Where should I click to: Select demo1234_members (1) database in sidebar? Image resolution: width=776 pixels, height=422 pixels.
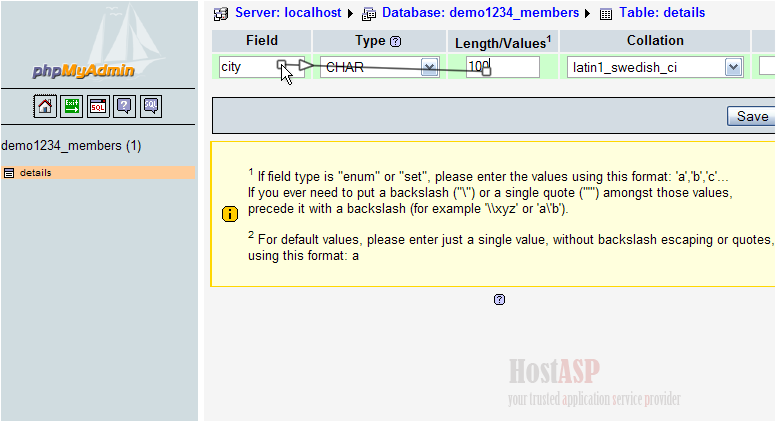tap(71, 146)
